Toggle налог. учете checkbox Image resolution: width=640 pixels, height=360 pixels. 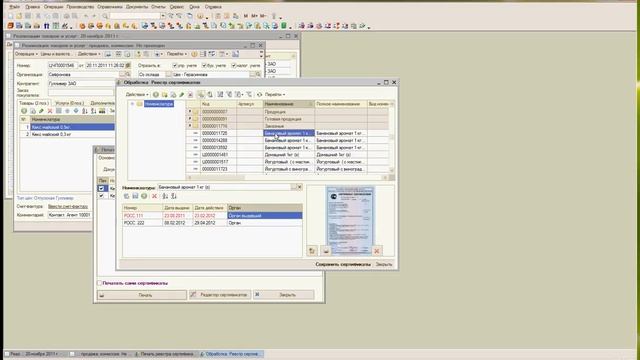click(234, 65)
